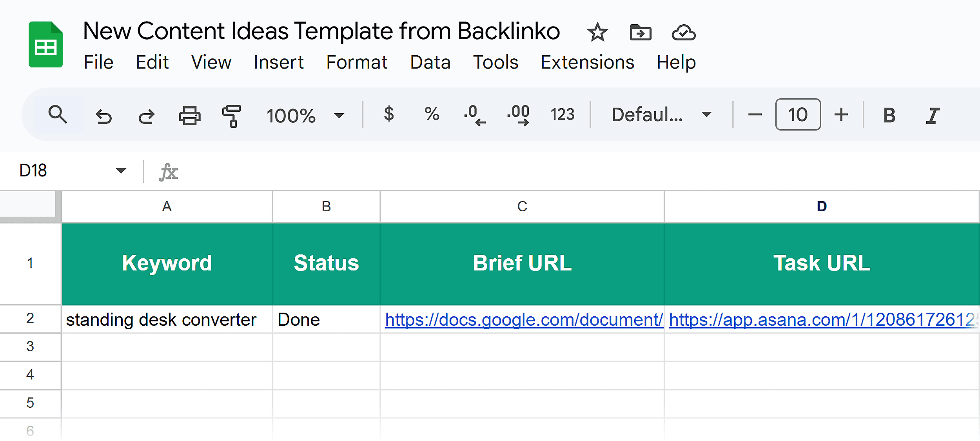Click the print icon

click(x=189, y=115)
